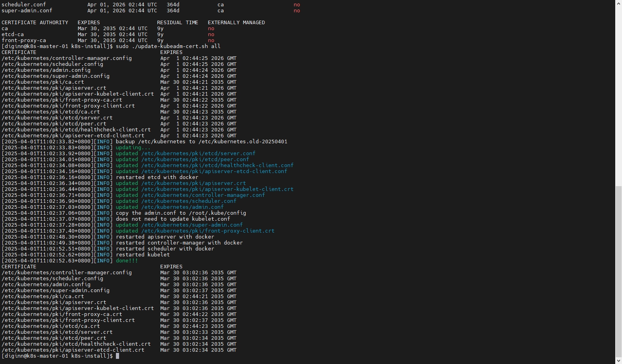Click the blue controller-manager.conf path
622x364 pixels.
203,195
